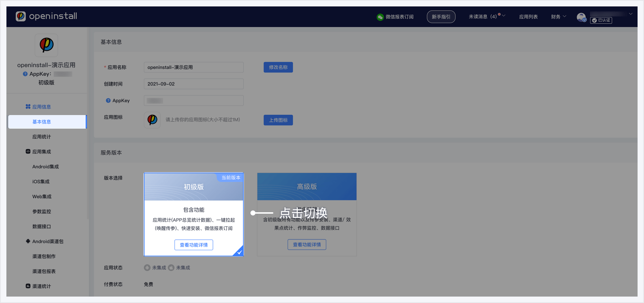This screenshot has width=644, height=303.
Task: Click the AppKey value field
Action: (194, 100)
